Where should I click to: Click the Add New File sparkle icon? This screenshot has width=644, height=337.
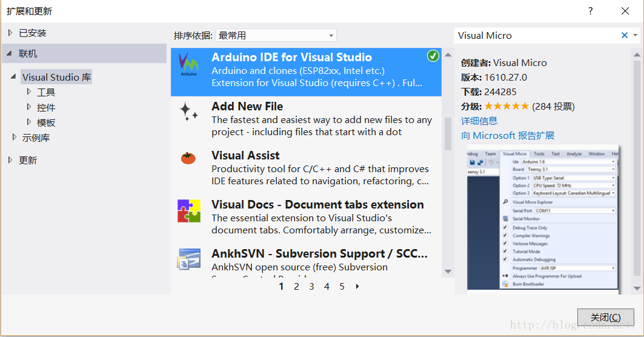(188, 112)
